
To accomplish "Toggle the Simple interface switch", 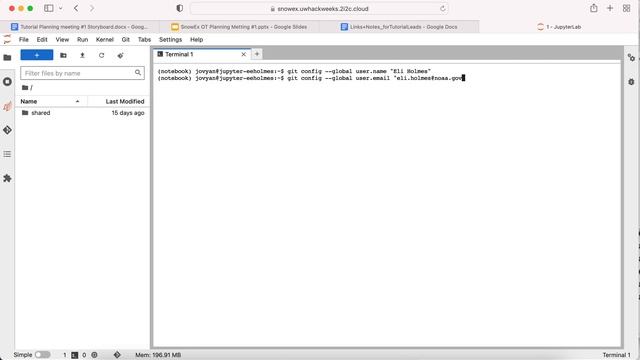I will [x=42, y=355].
